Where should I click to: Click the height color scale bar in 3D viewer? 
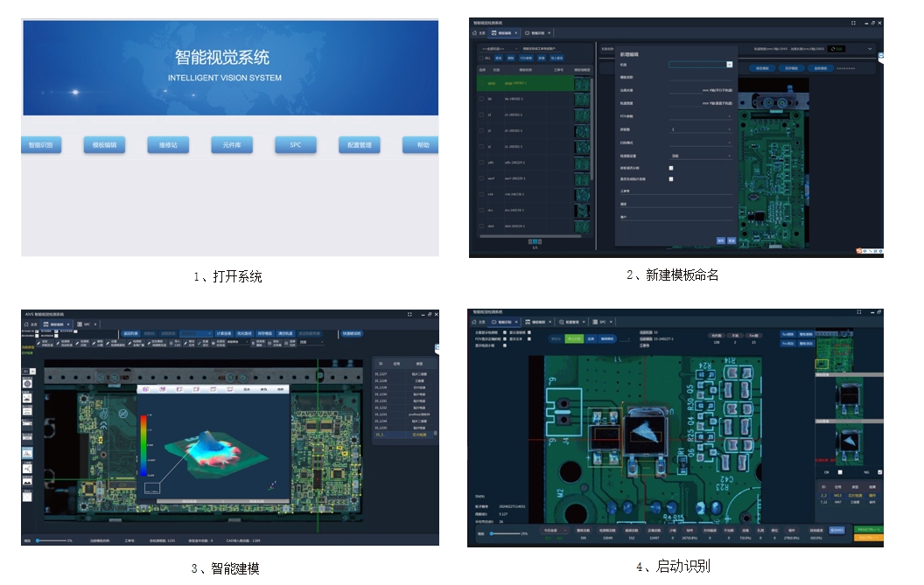143,445
